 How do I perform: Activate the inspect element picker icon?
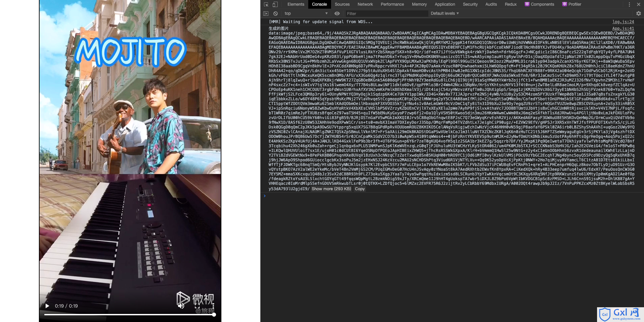pos(266,4)
